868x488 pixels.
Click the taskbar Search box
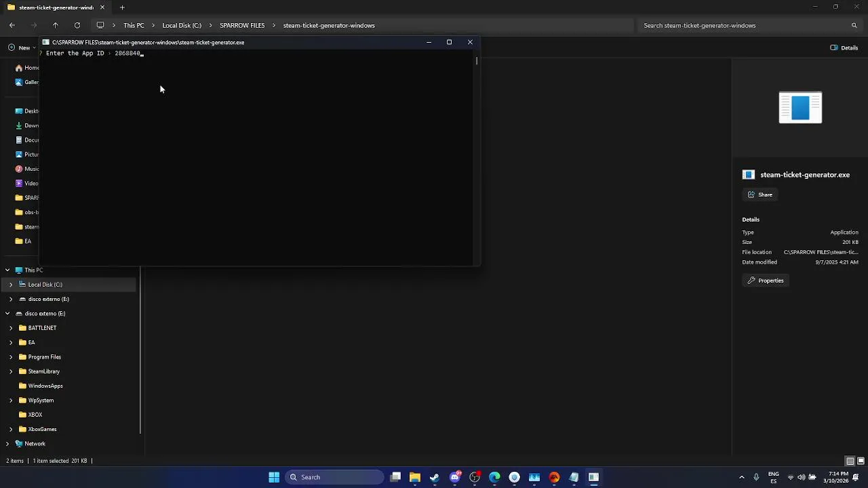pos(334,477)
